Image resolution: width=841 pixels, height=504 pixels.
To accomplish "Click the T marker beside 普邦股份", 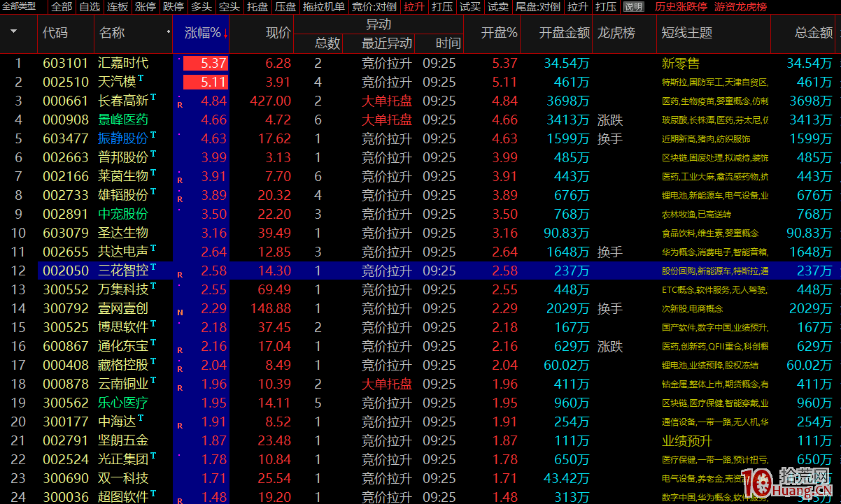I will (153, 154).
